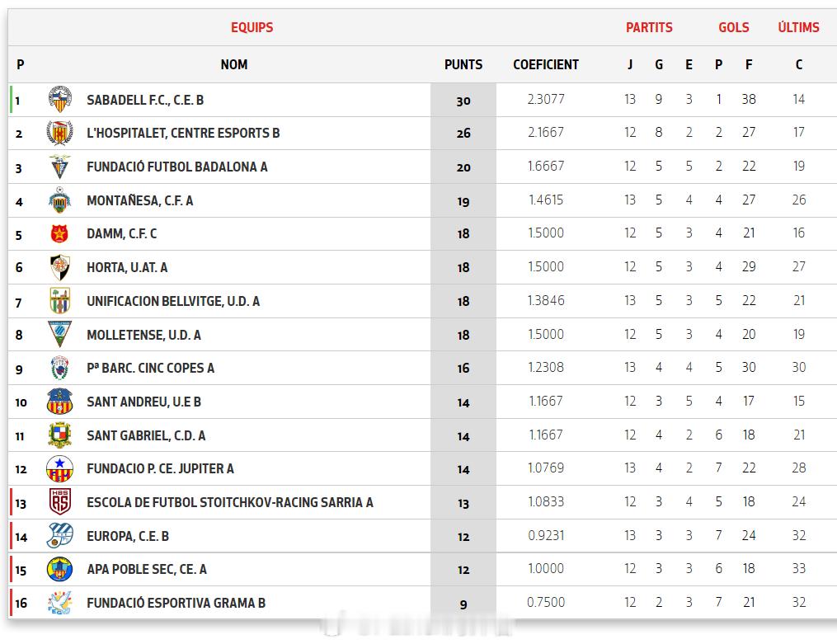
Task: Select coefficient value 1.0769
Action: click(546, 468)
